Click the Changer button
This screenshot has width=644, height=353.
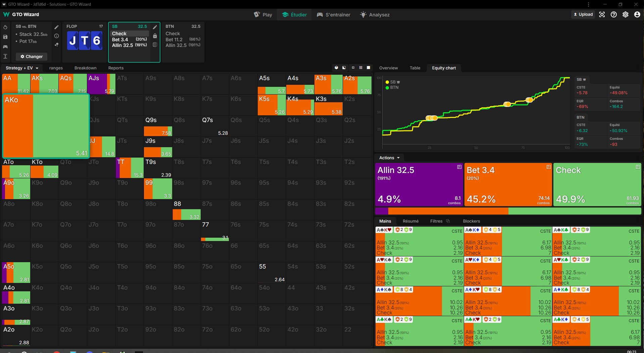32,57
